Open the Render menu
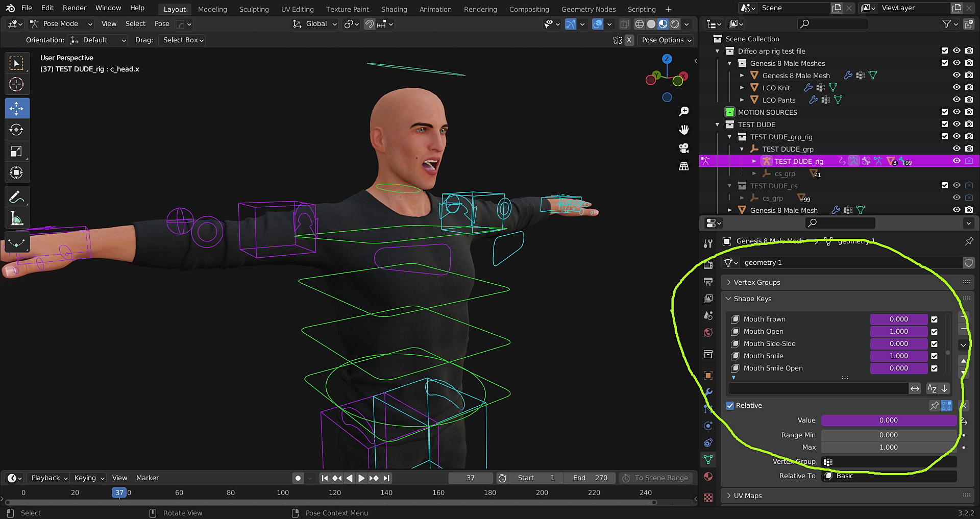This screenshot has width=980, height=519. tap(75, 8)
